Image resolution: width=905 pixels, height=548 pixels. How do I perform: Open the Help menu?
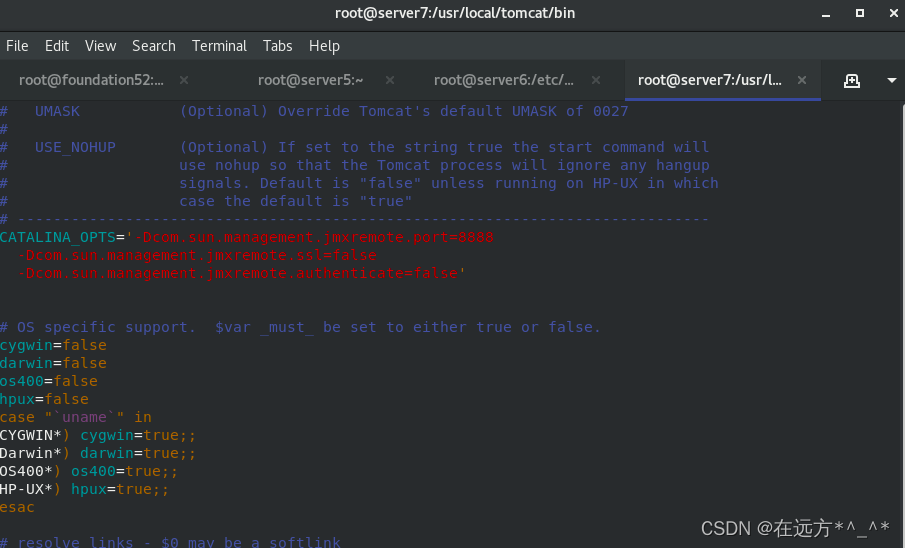(x=324, y=46)
